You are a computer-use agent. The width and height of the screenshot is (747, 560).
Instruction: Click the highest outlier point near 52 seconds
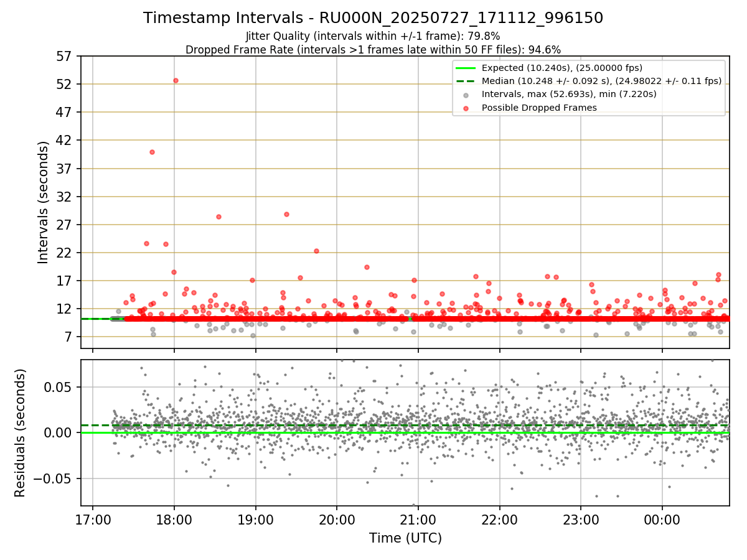176,80
